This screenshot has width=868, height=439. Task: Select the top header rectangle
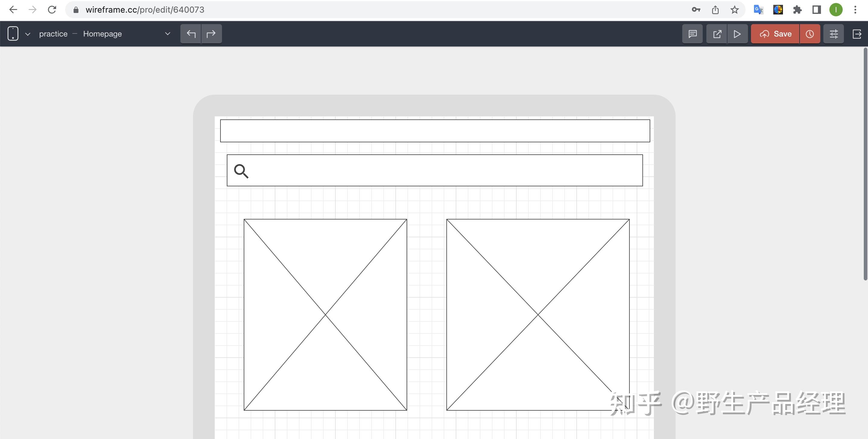click(435, 131)
